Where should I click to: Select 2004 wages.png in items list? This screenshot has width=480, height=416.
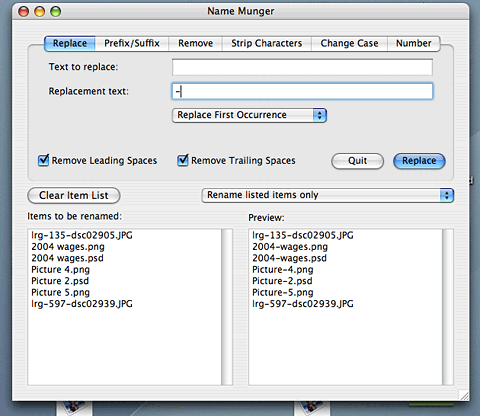tap(68, 247)
